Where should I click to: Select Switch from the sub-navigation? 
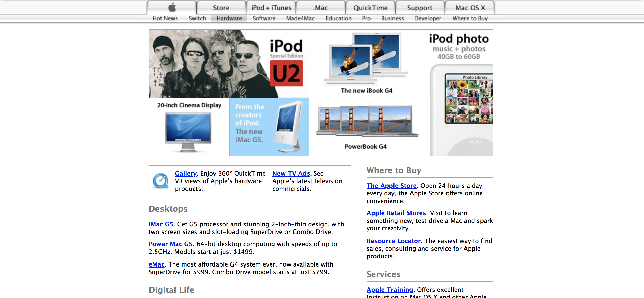point(197,18)
